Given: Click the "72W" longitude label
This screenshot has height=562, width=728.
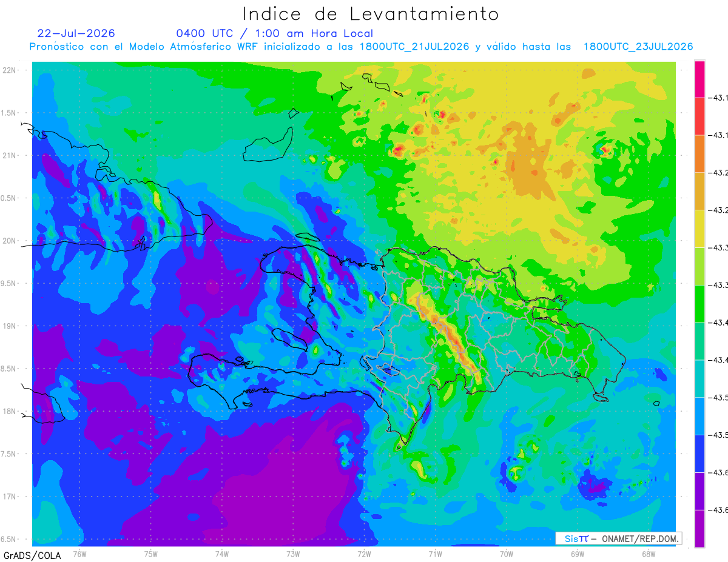Looking at the screenshot, I should [364, 554].
